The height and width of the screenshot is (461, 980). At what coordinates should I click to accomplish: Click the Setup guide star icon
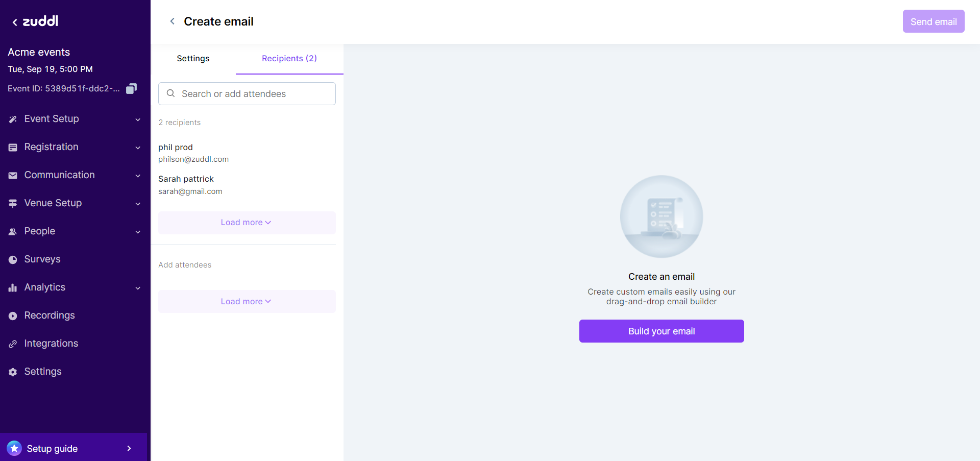tap(14, 448)
